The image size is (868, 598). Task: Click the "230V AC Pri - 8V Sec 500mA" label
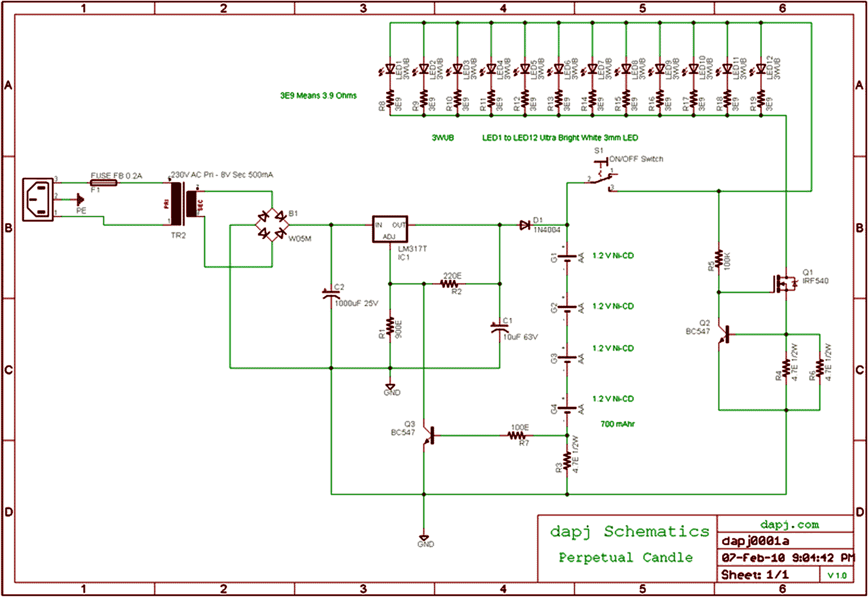pos(222,175)
